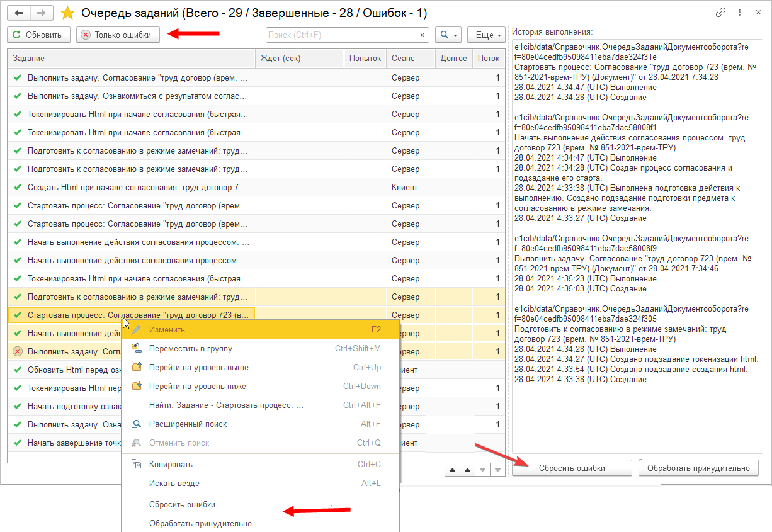Filter with the Только ошибки button
Viewport: 772px width, 532px height.
tap(118, 35)
